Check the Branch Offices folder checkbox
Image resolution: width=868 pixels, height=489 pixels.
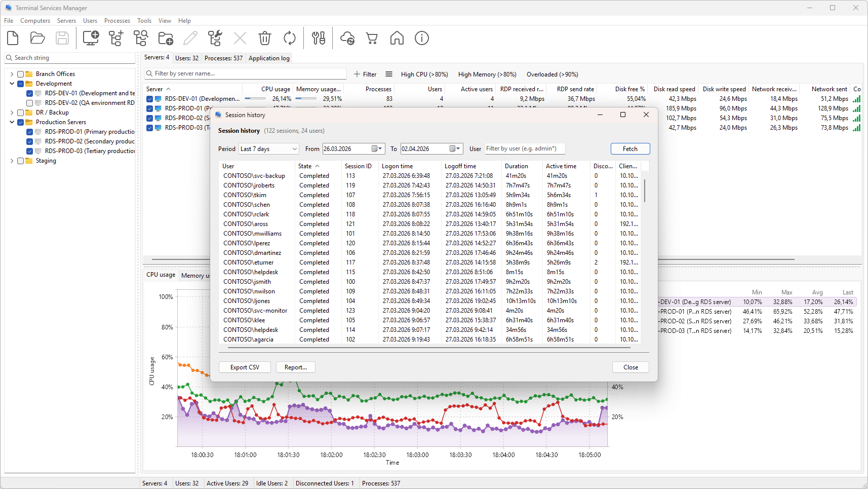pyautogui.click(x=21, y=74)
